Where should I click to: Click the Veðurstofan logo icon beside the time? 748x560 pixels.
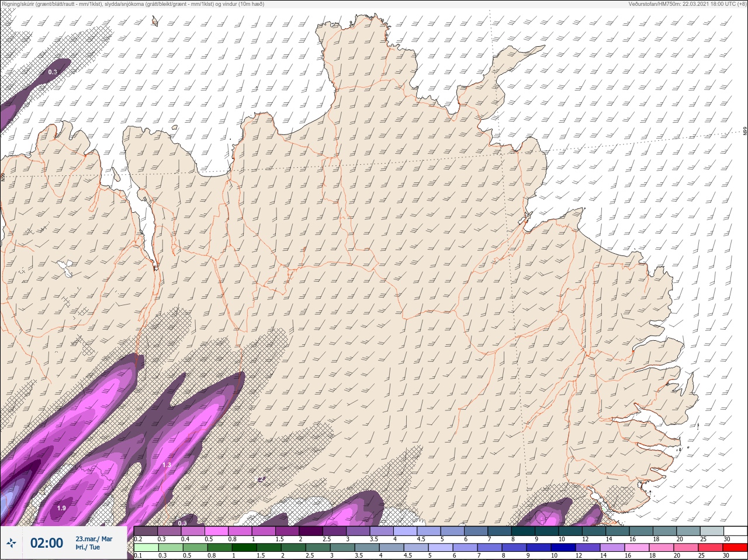(x=11, y=542)
